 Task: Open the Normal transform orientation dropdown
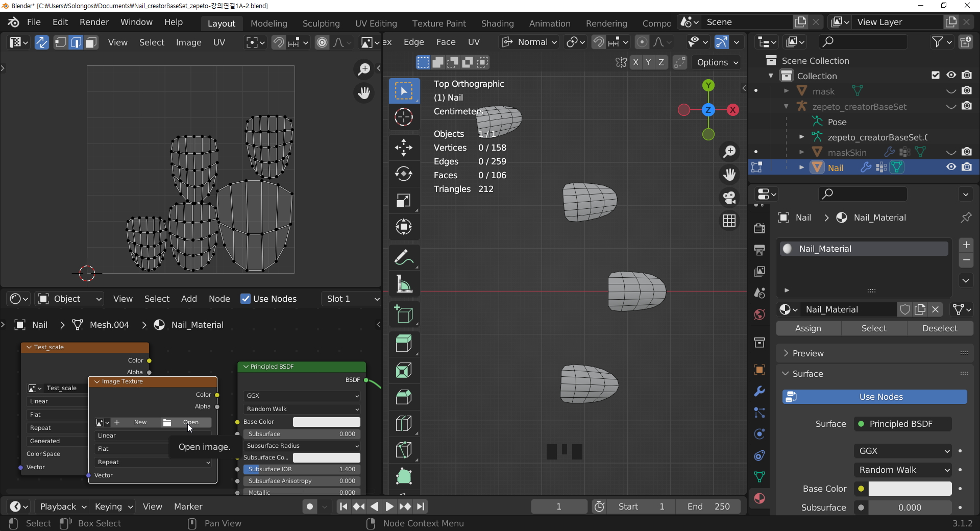point(529,42)
